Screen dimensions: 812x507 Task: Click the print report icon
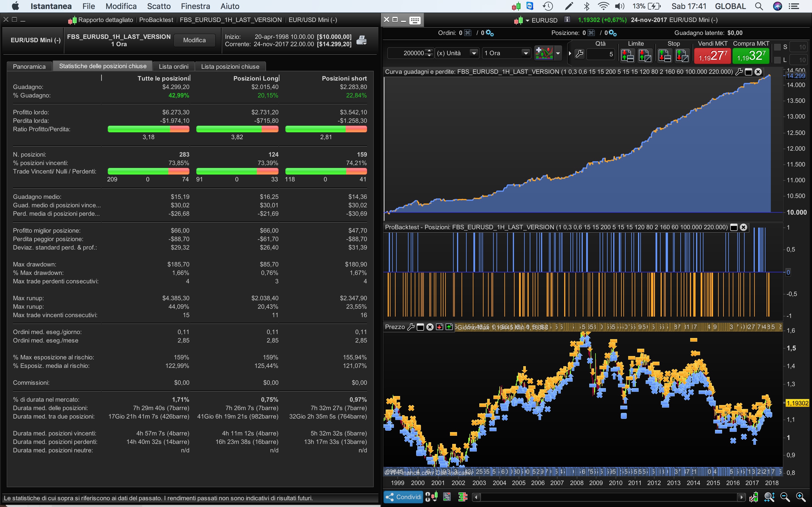[x=361, y=40]
